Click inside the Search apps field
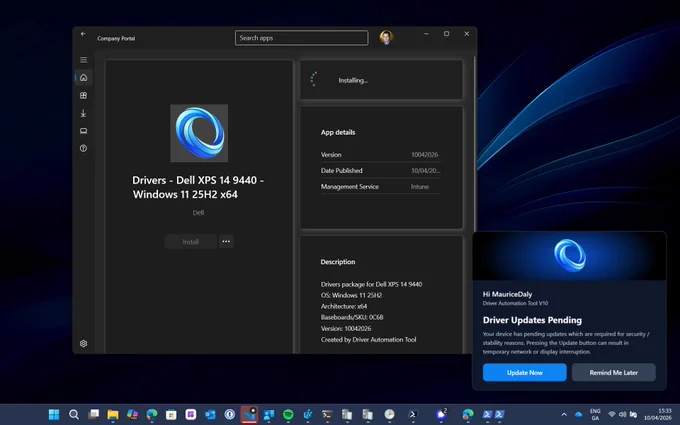The image size is (680, 425). (301, 38)
